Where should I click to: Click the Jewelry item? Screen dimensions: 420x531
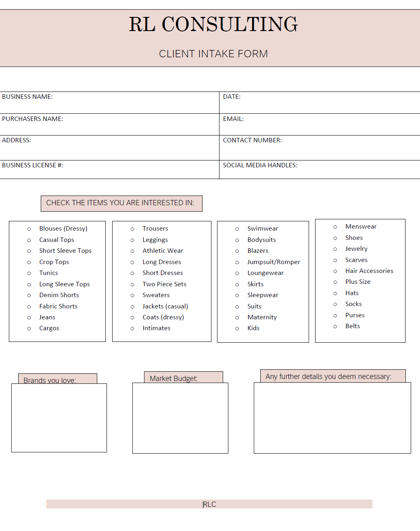356,249
